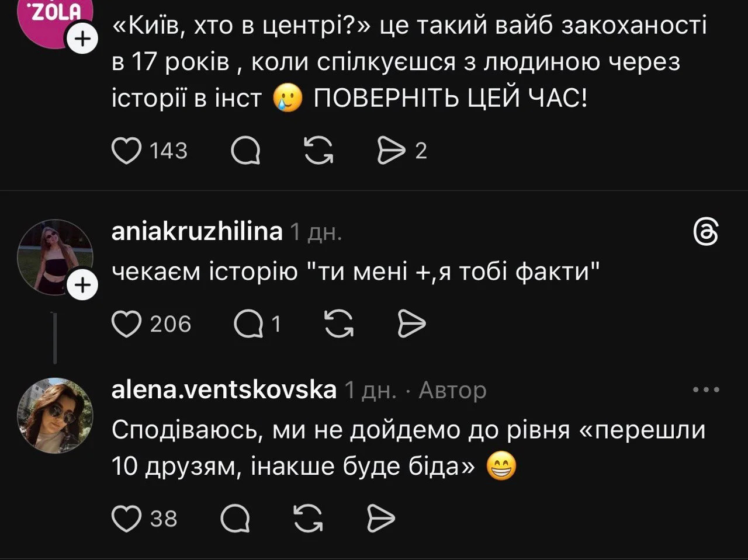Open replies on aniakruzhilina's comment

(x=248, y=324)
